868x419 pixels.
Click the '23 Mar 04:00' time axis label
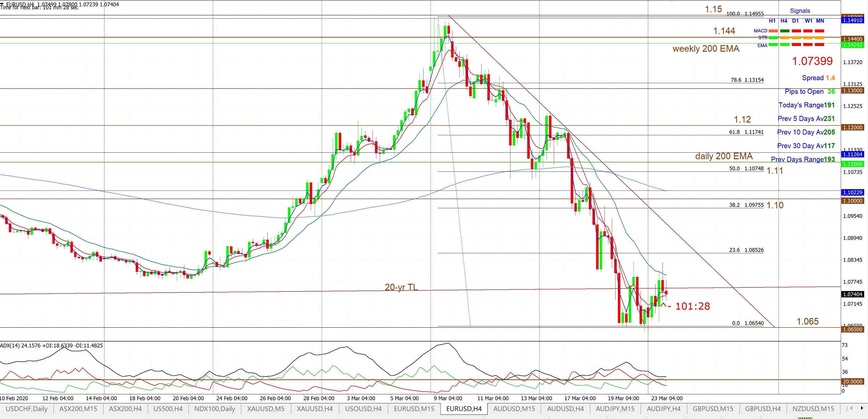[667, 398]
